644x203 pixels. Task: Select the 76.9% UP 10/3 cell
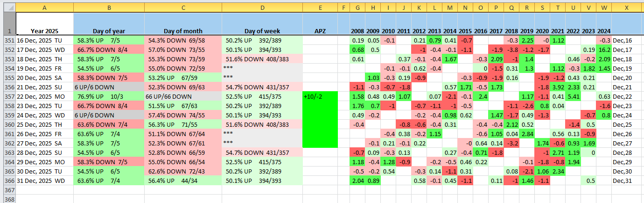109,96
